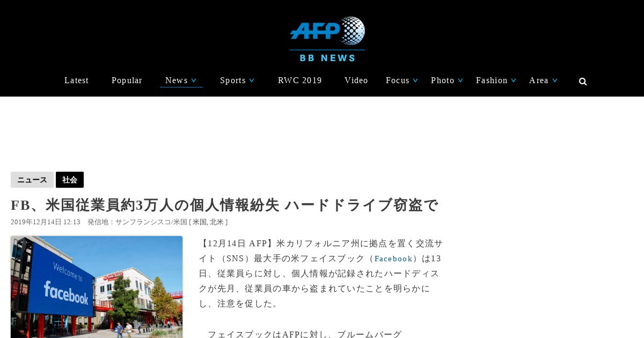The height and width of the screenshot is (338, 644).
Task: Open the Facebook sign article photo
Action: tap(97, 287)
